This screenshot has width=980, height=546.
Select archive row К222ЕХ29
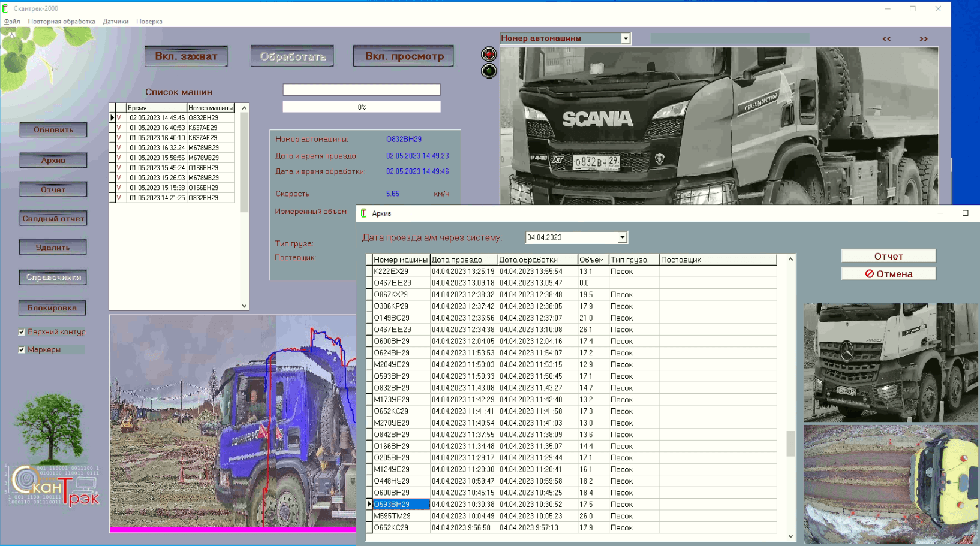point(572,272)
